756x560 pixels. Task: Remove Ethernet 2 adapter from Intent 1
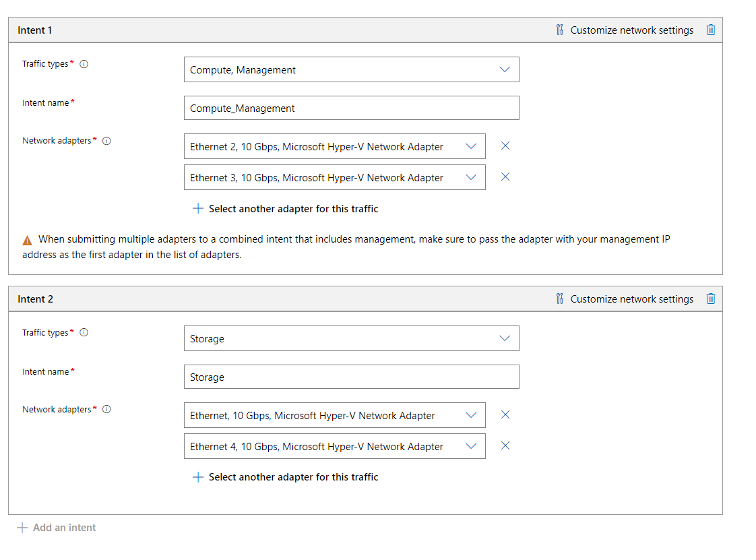pyautogui.click(x=505, y=146)
